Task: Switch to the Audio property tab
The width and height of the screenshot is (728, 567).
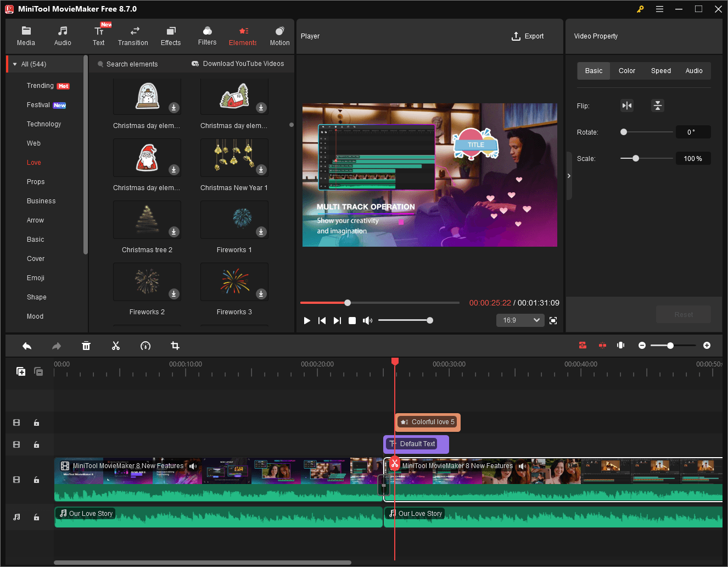Action: (x=694, y=71)
